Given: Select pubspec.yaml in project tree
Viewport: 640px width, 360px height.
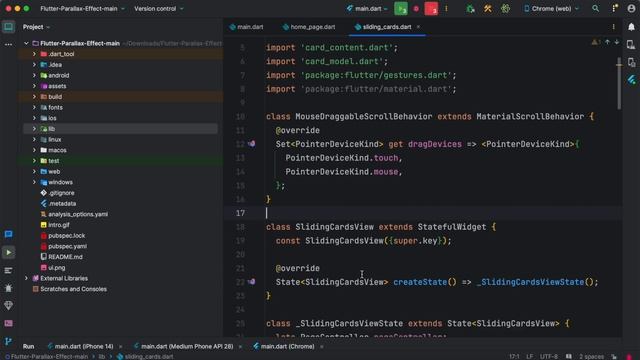Looking at the screenshot, I should click(67, 246).
